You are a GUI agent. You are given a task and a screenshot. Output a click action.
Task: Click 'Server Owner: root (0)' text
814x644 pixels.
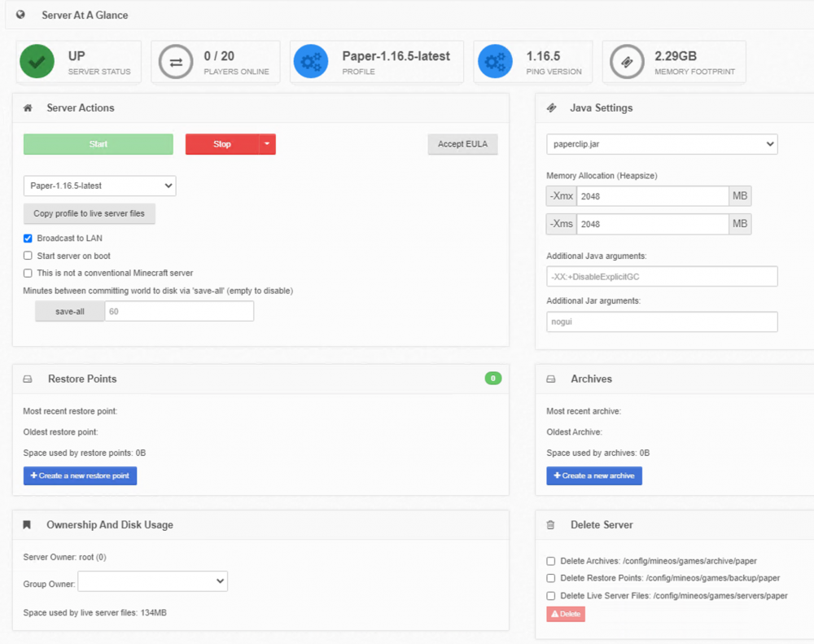[x=65, y=557]
